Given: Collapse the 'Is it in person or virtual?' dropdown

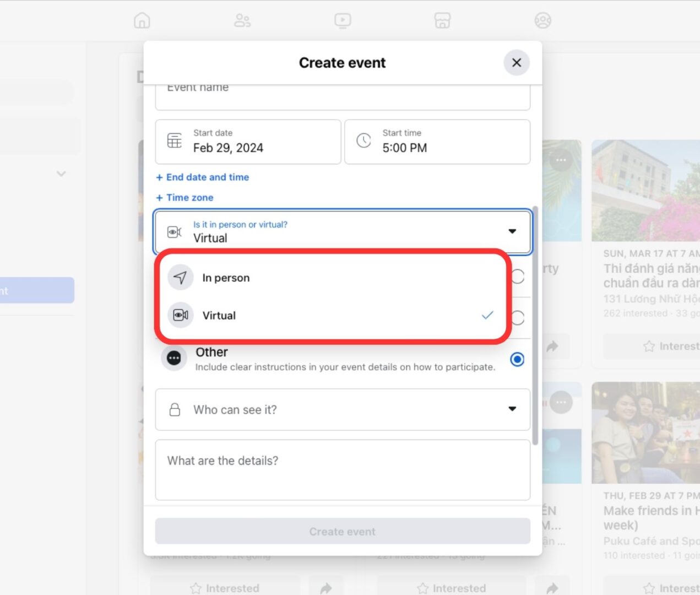Looking at the screenshot, I should click(343, 231).
